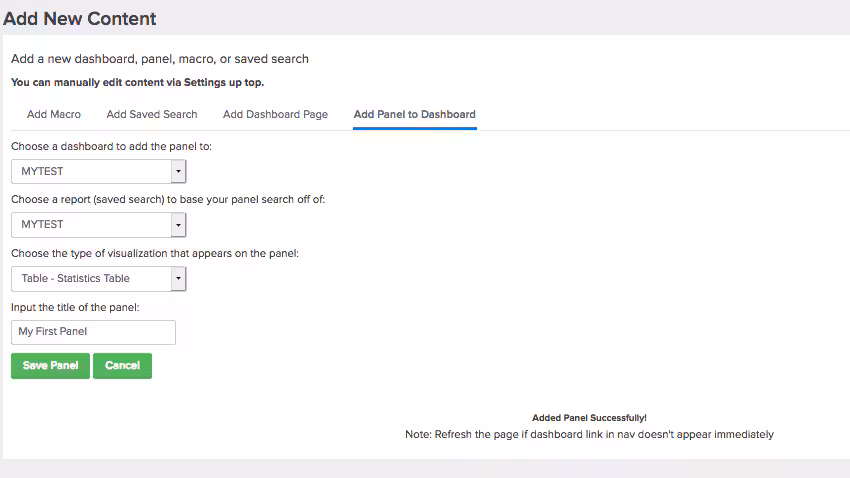Switch to the Add Macro tab

click(x=54, y=114)
